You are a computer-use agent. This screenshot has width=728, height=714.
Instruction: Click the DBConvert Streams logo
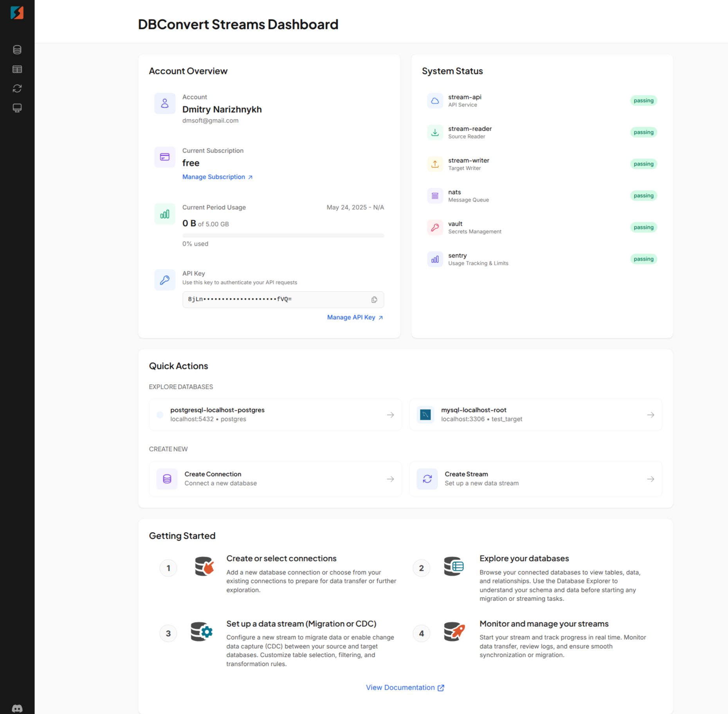pyautogui.click(x=17, y=13)
